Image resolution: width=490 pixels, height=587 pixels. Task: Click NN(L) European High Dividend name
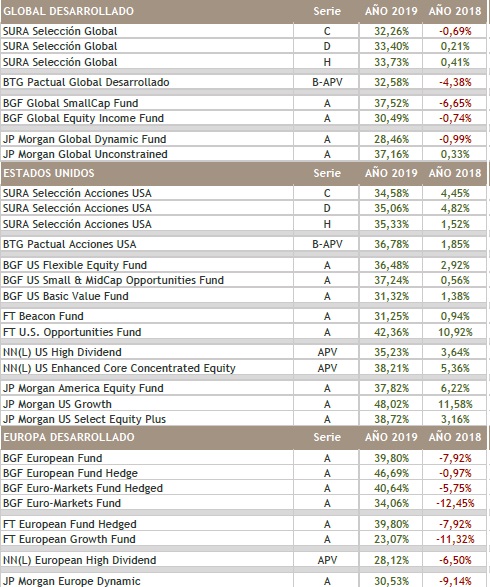pos(79,560)
